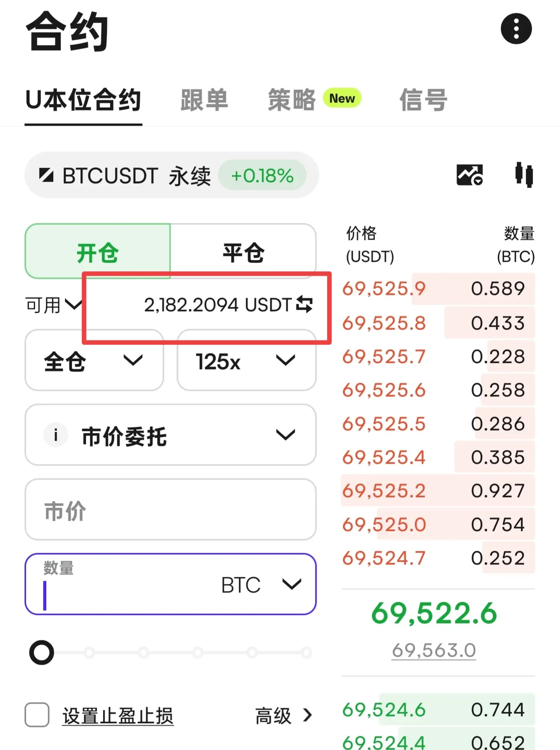Tap the New badge beside 策略
560x750 pixels.
(342, 98)
